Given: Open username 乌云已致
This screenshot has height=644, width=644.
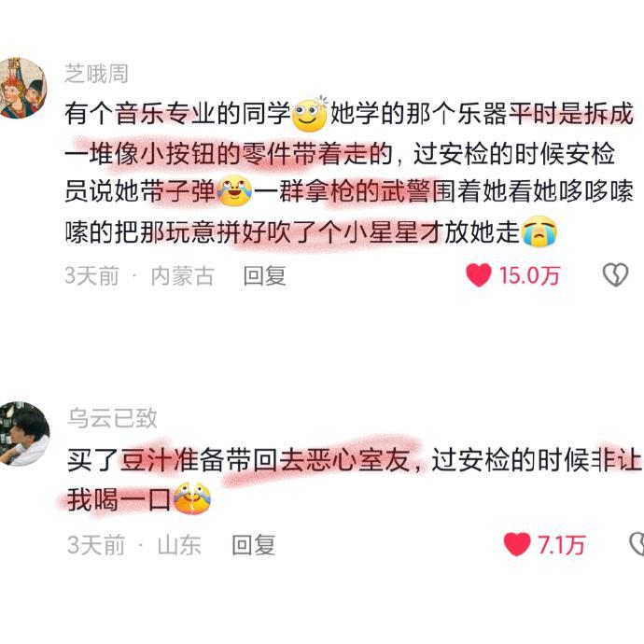Looking at the screenshot, I should pyautogui.click(x=112, y=418).
